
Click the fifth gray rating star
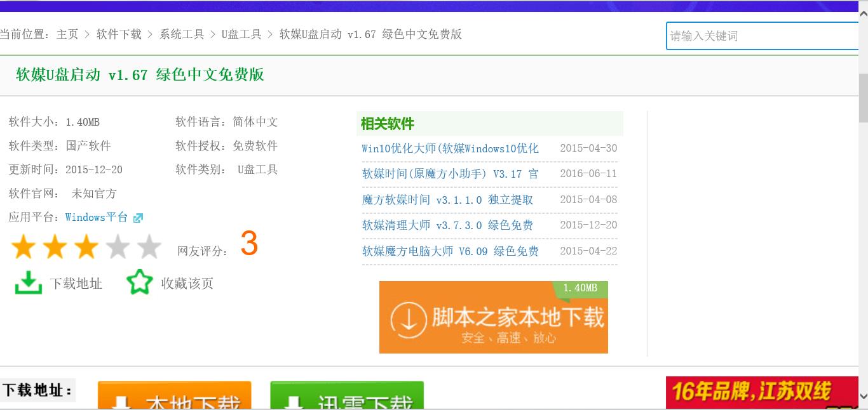(149, 247)
